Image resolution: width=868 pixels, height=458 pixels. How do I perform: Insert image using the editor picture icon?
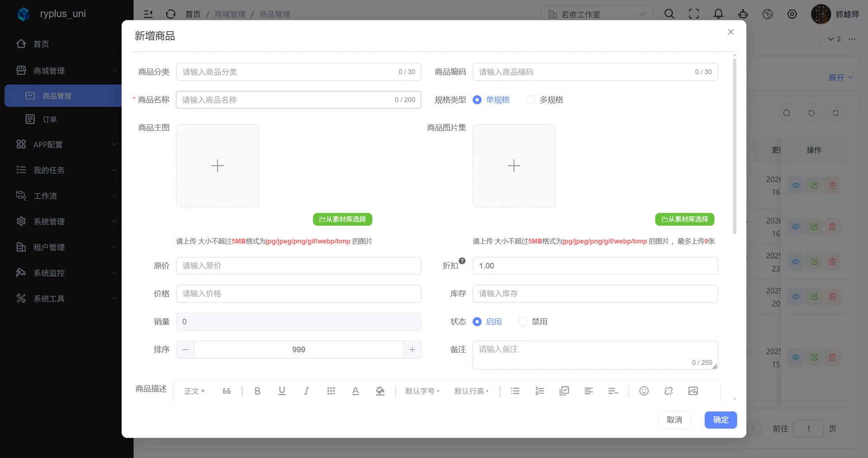[x=693, y=391]
